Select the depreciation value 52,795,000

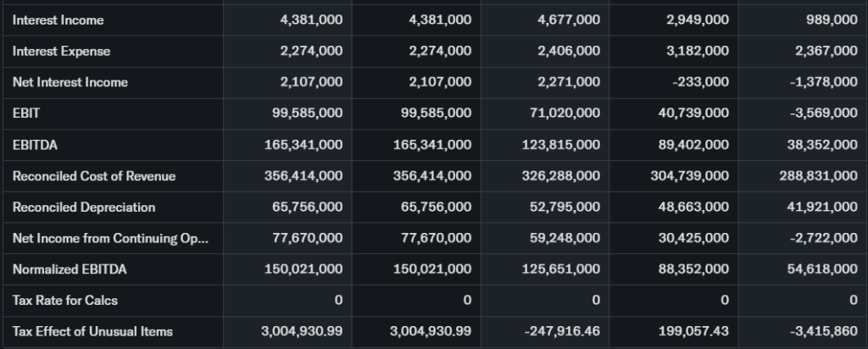point(565,207)
